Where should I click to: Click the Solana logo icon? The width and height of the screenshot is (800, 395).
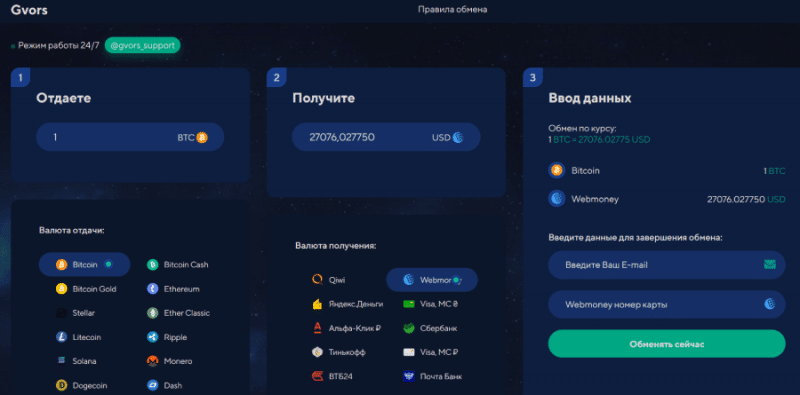coord(61,361)
